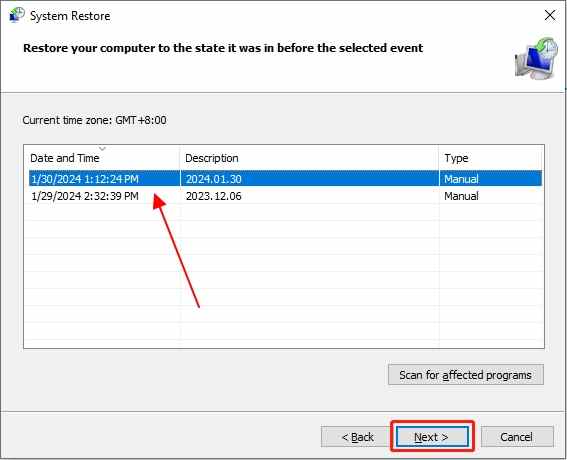This screenshot has height=460, width=567.
Task: Click the Manual type in the 2024.01.30 row
Action: pyautogui.click(x=461, y=179)
